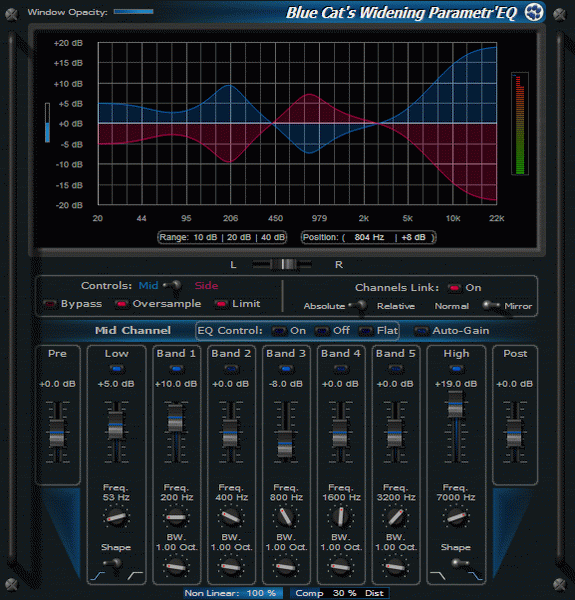Click the Blue Cat logo icon
The image size is (575, 600).
(x=534, y=12)
